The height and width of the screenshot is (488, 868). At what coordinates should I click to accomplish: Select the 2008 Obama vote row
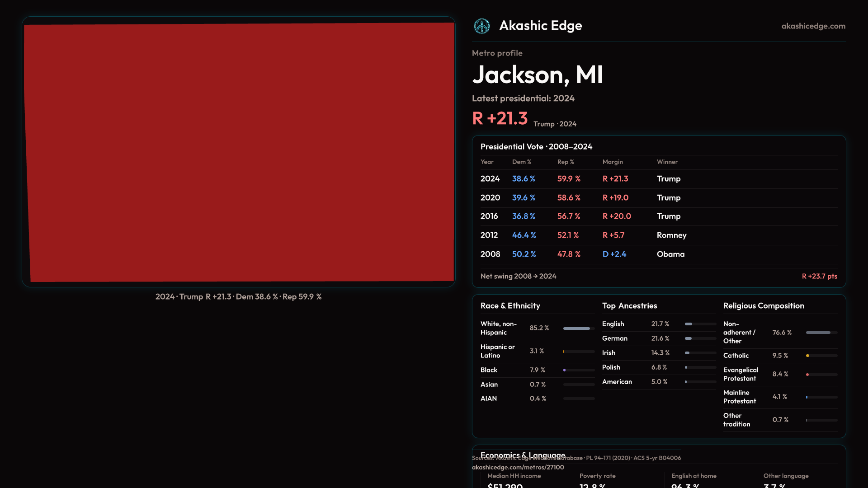(x=658, y=254)
